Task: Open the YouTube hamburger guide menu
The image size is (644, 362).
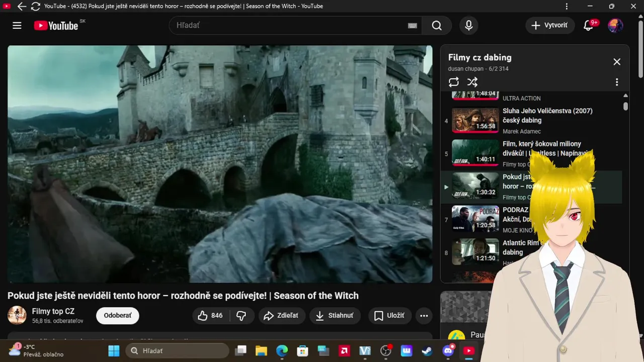Action: coord(17,26)
